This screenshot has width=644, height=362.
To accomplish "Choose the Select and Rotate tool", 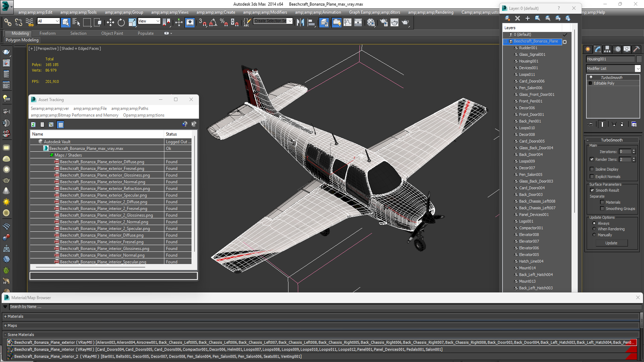I will click(121, 22).
